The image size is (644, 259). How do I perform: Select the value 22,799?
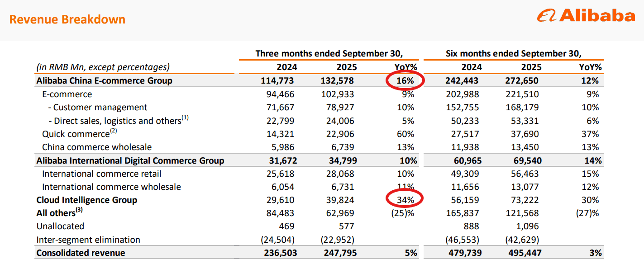pos(281,121)
